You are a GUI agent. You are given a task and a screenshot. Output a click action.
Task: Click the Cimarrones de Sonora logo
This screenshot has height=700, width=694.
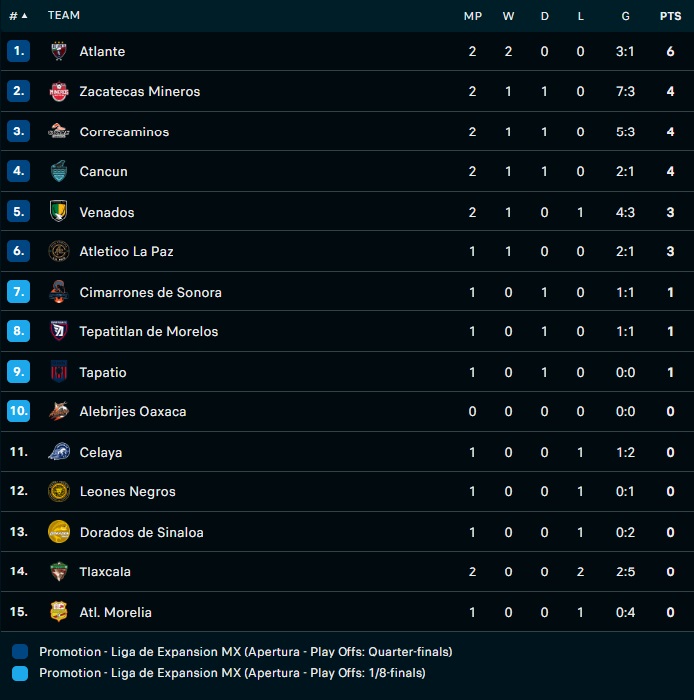pos(59,291)
